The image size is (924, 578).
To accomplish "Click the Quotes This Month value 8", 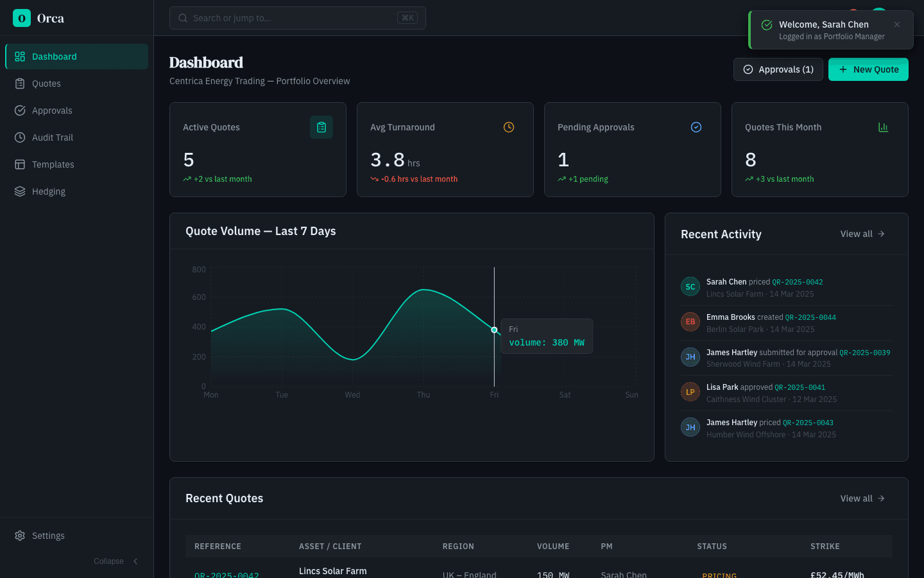I will click(751, 160).
